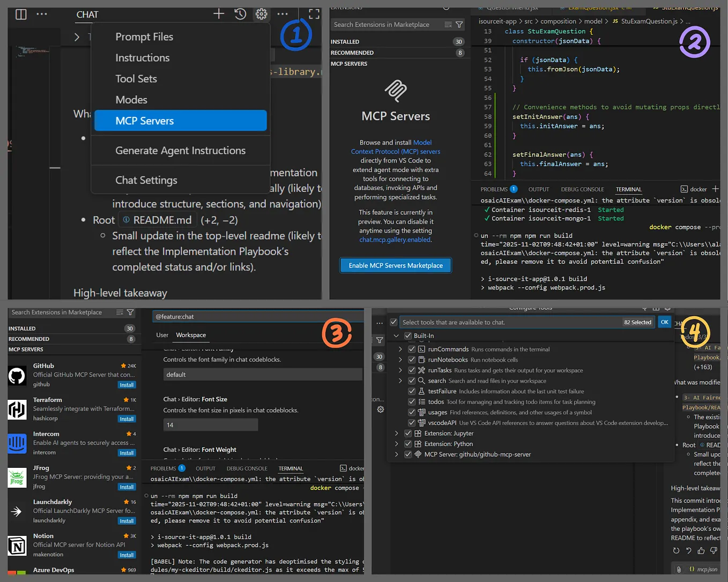
Task: Switch to the Workspace settings tab
Action: [190, 334]
